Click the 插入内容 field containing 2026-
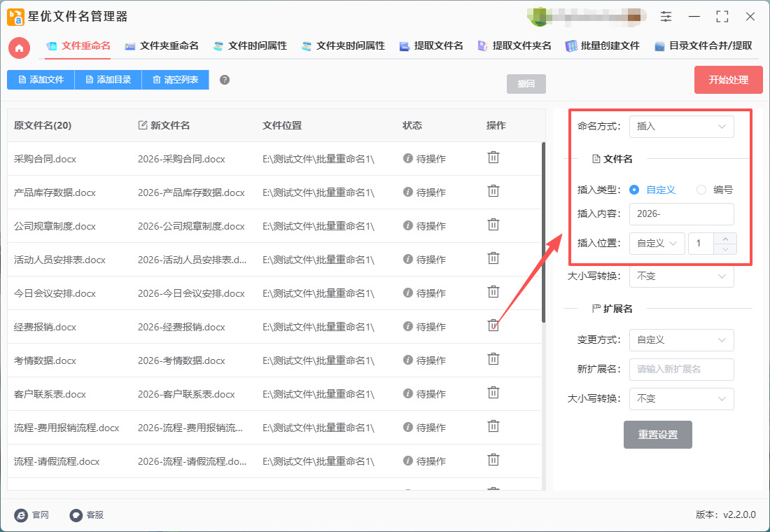The image size is (770, 532). 682,214
